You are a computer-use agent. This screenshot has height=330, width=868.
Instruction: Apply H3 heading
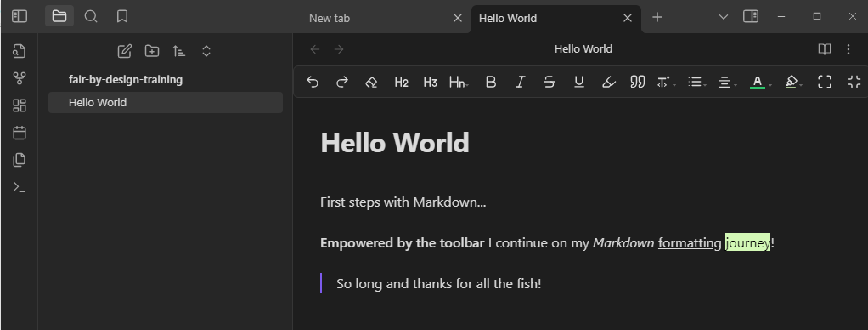(x=430, y=82)
